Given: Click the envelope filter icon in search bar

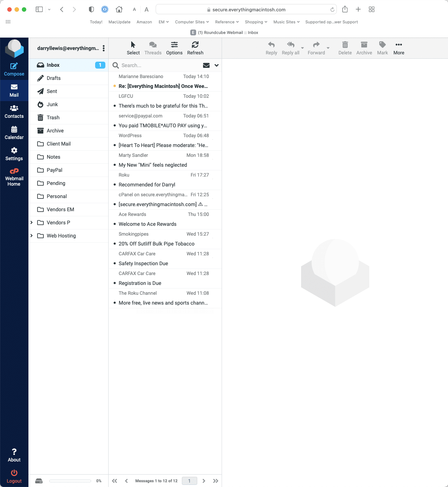Looking at the screenshot, I should click(x=206, y=65).
